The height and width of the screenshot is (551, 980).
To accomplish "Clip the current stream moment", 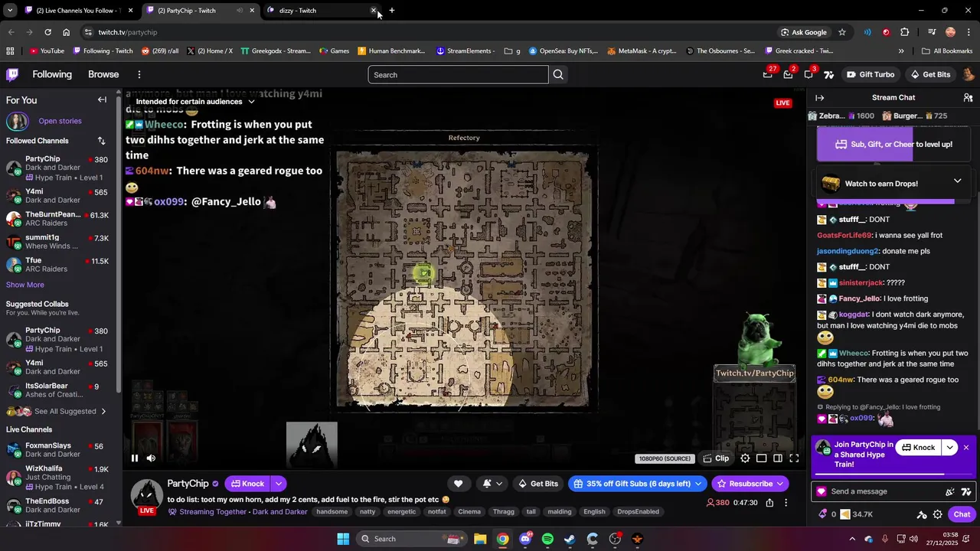I will tap(717, 458).
